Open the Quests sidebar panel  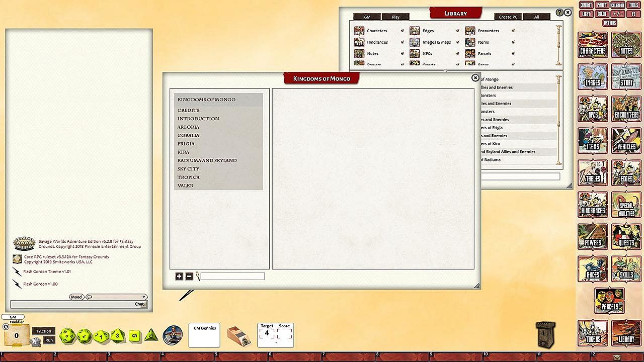click(626, 237)
